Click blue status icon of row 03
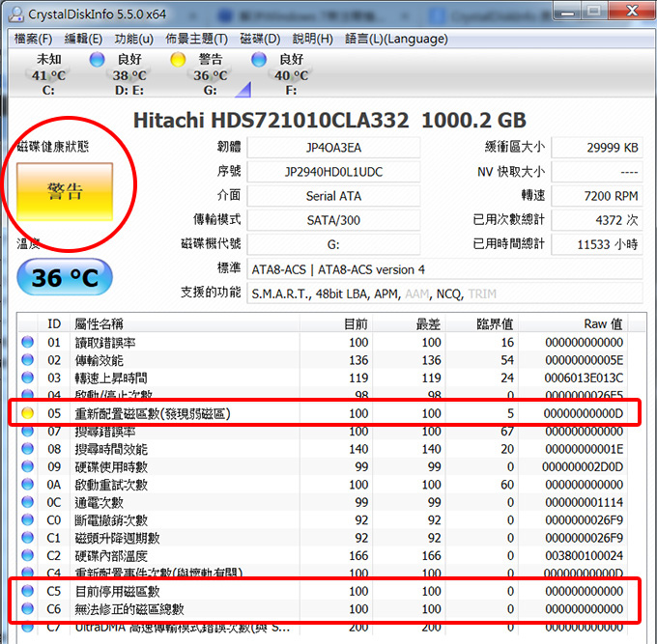This screenshot has height=644, width=657. 28,378
